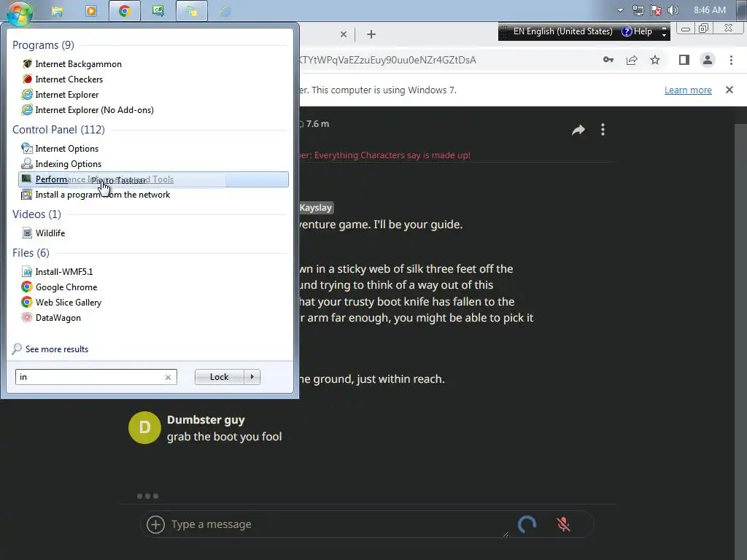Open a new Chrome tab
The height and width of the screenshot is (560, 747).
click(x=371, y=34)
